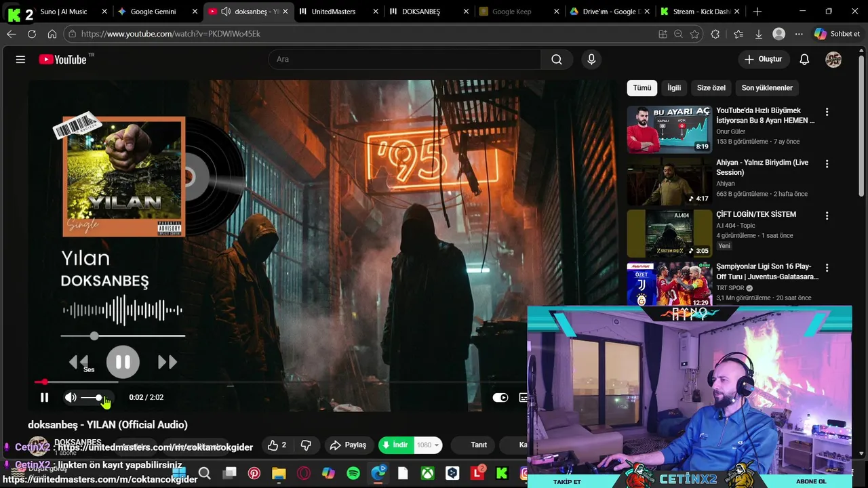Select the Size özel filter chip
Image resolution: width=868 pixels, height=488 pixels.
click(711, 88)
